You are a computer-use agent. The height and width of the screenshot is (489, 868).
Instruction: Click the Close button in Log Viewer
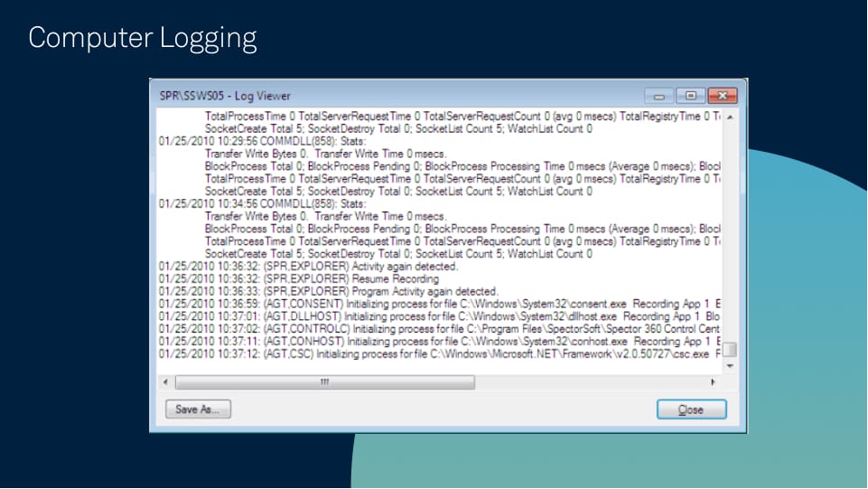pos(691,409)
